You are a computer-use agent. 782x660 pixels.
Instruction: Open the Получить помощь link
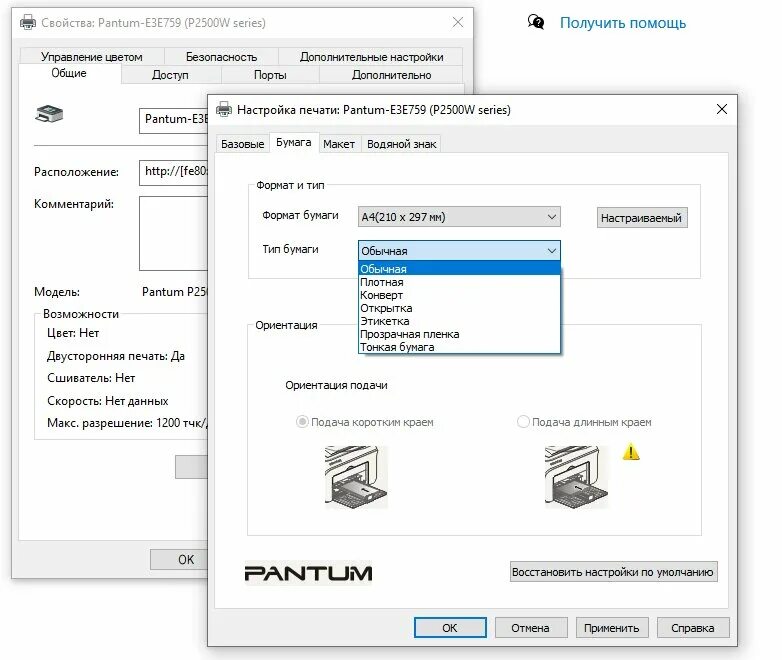623,22
